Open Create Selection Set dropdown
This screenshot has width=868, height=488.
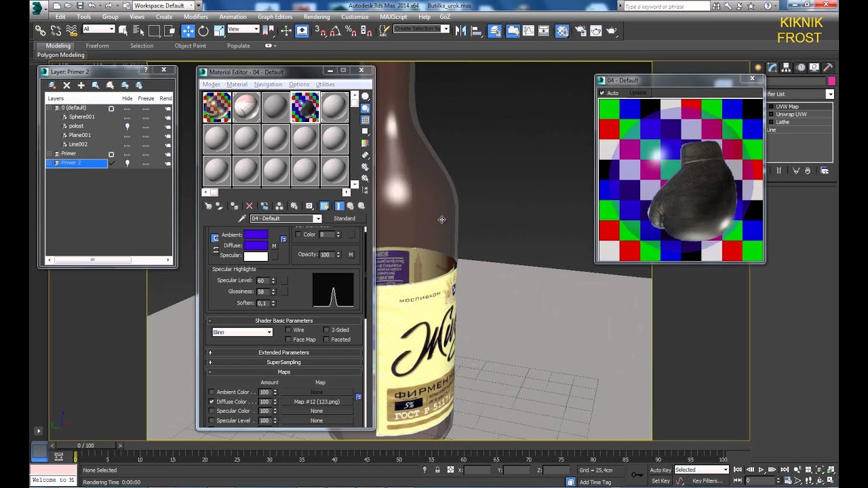click(422, 29)
